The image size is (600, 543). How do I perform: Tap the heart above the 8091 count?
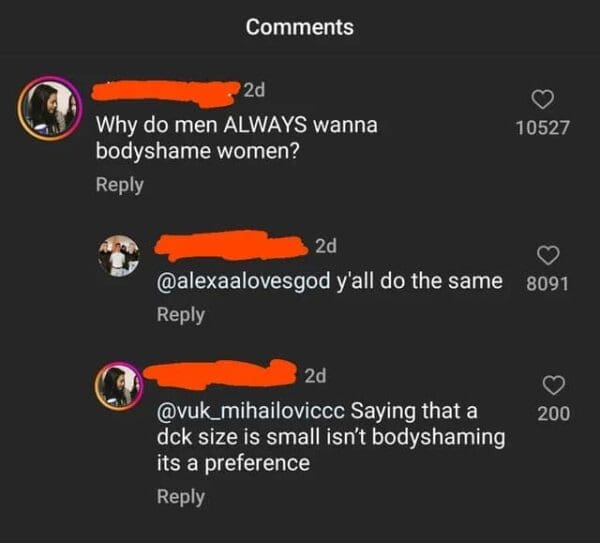pyautogui.click(x=547, y=255)
